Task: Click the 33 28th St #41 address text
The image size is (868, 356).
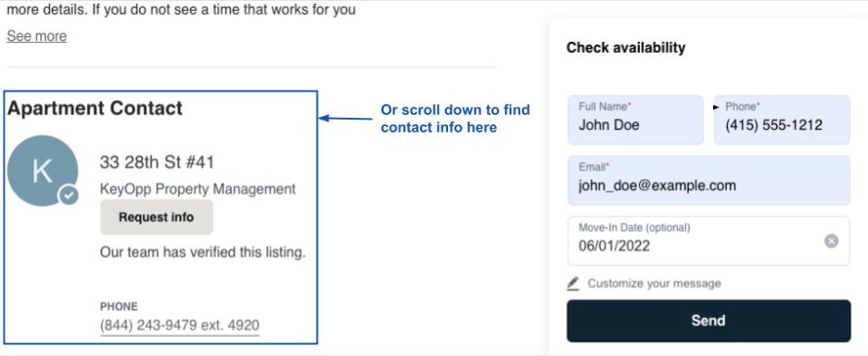Action: click(x=157, y=162)
